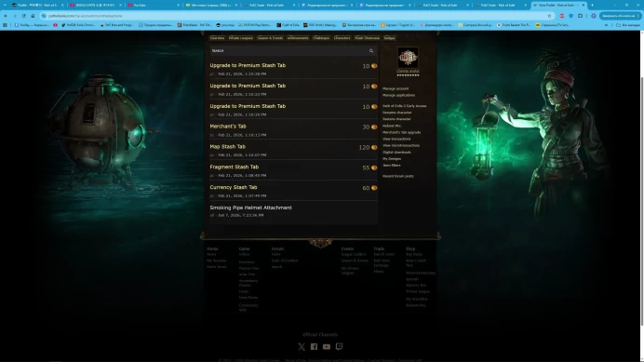
Task: Click Smoking Pipe Helmet Attachment entry
Action: [250, 208]
